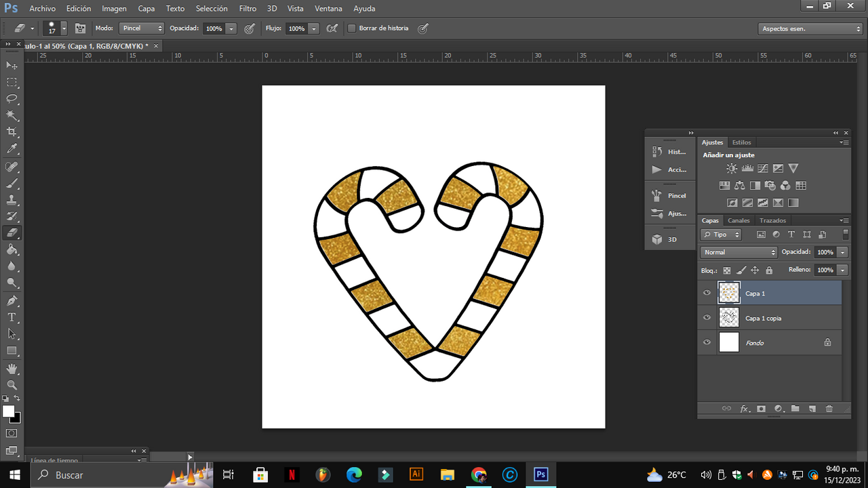This screenshot has width=868, height=488.
Task: Open the Filtro menu
Action: (248, 9)
